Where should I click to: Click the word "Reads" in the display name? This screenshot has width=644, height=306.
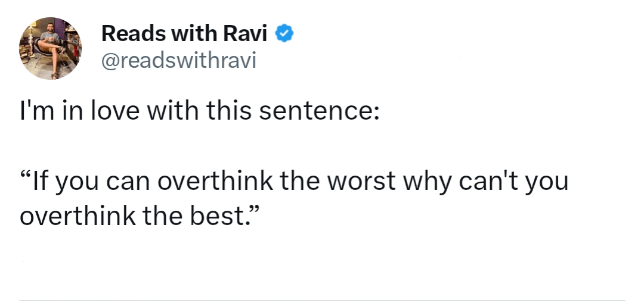coord(130,34)
